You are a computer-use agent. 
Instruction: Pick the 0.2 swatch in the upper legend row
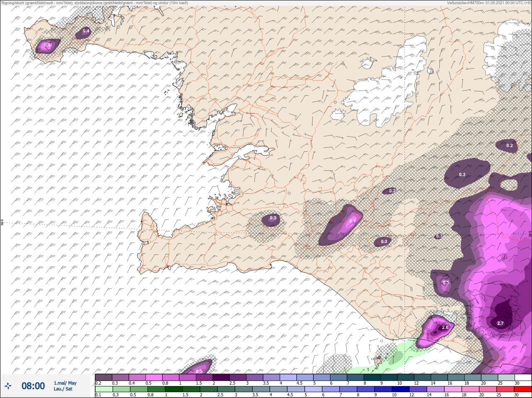[104, 377]
